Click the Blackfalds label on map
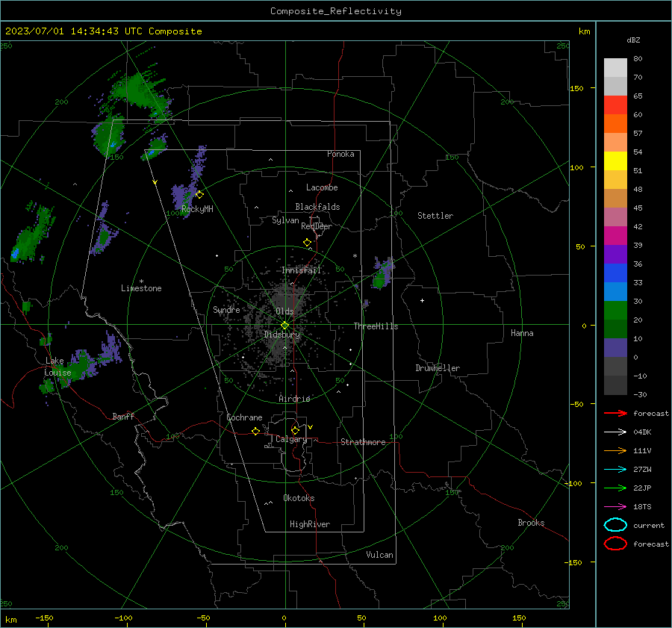The height and width of the screenshot is (628, 672). 317,207
